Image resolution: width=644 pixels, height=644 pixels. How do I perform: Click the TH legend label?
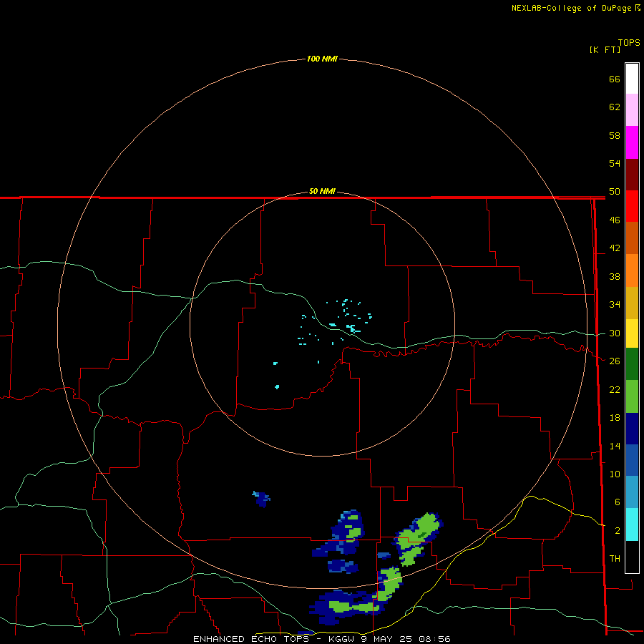(x=615, y=558)
